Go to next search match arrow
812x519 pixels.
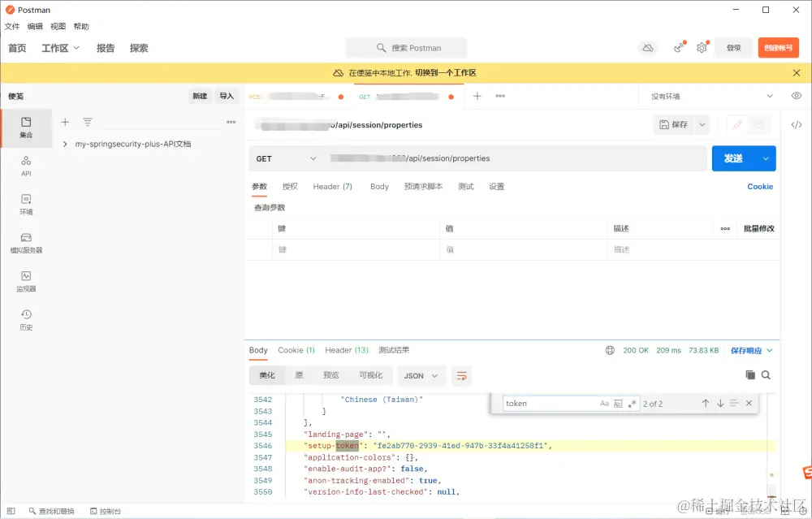click(719, 404)
